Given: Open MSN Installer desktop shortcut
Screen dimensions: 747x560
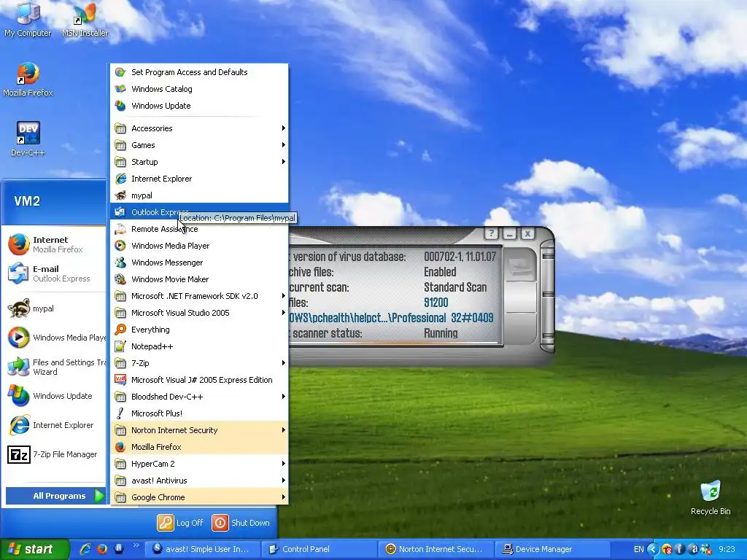Looking at the screenshot, I should click(x=85, y=20).
